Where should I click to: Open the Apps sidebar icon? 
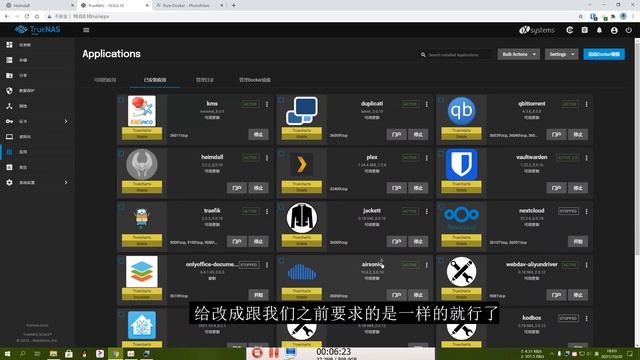point(9,152)
